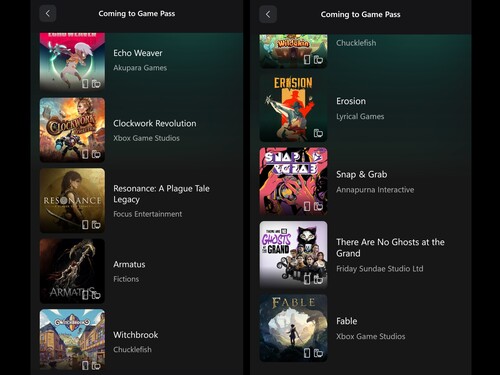Select There Are No Ghosts at the Grand
This screenshot has width=500, height=375.
point(390,248)
